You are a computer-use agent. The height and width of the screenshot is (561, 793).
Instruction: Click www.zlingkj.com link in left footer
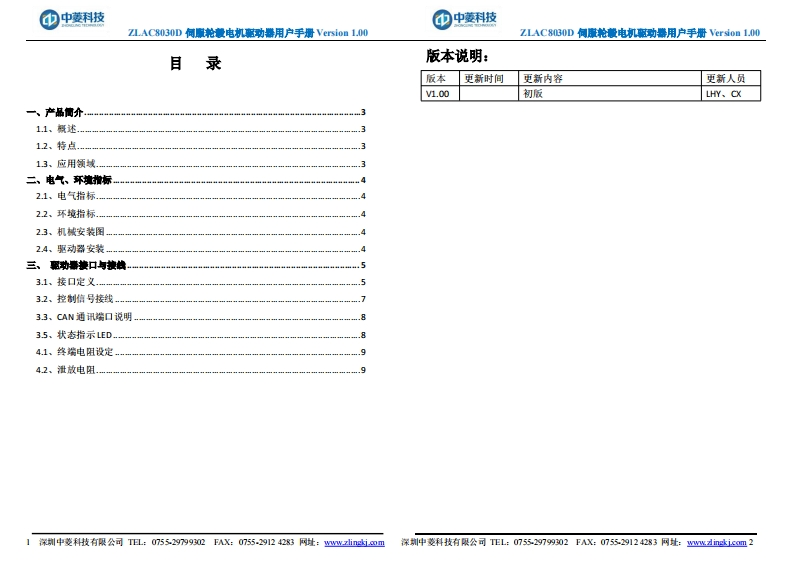click(354, 542)
